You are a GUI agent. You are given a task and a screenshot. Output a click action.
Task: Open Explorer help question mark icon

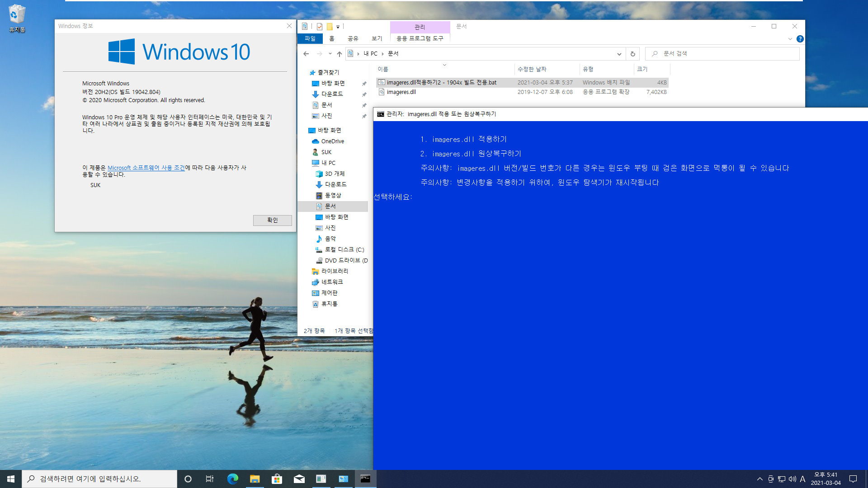coord(800,39)
